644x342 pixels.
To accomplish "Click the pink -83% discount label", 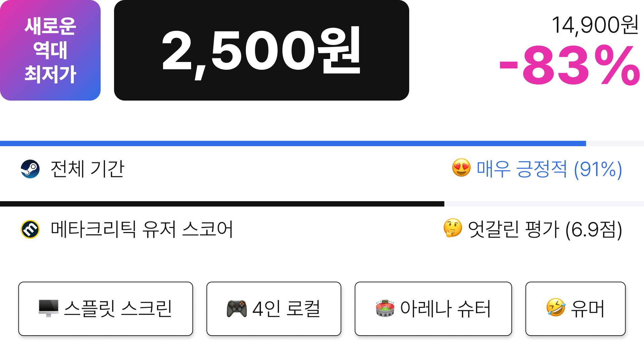I will pyautogui.click(x=570, y=65).
